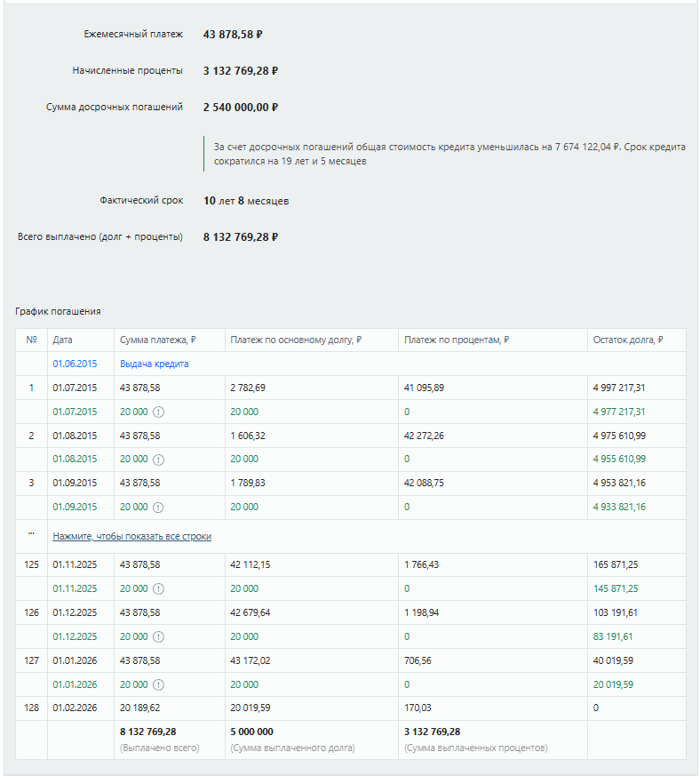700x776 pixels.
Task: Click the 'Дата' column header
Action: [x=62, y=340]
